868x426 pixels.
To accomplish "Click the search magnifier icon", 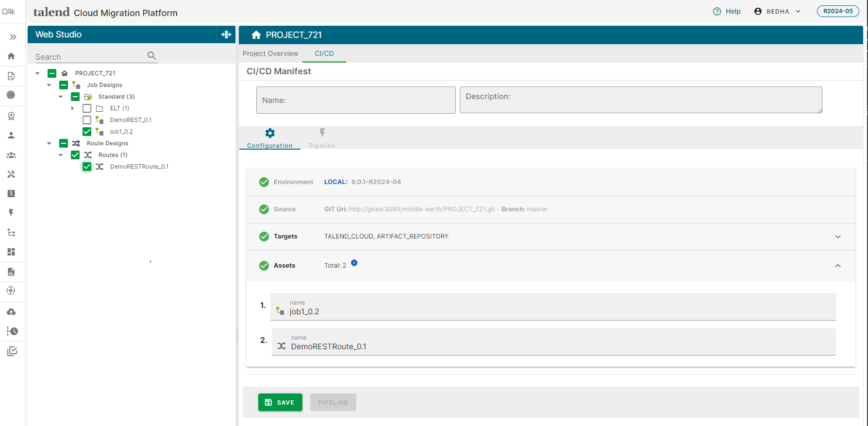I will (152, 56).
